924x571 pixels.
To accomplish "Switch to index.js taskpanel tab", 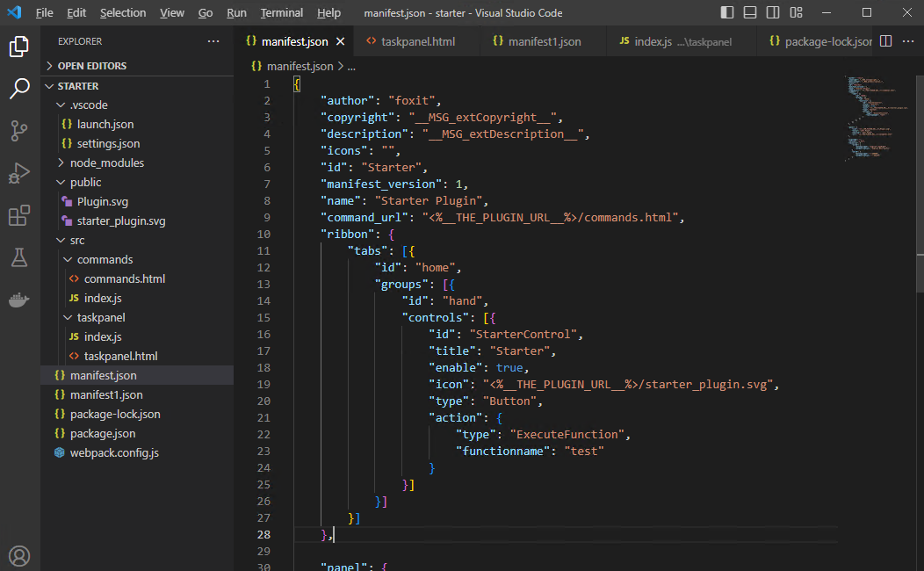I will 682,41.
